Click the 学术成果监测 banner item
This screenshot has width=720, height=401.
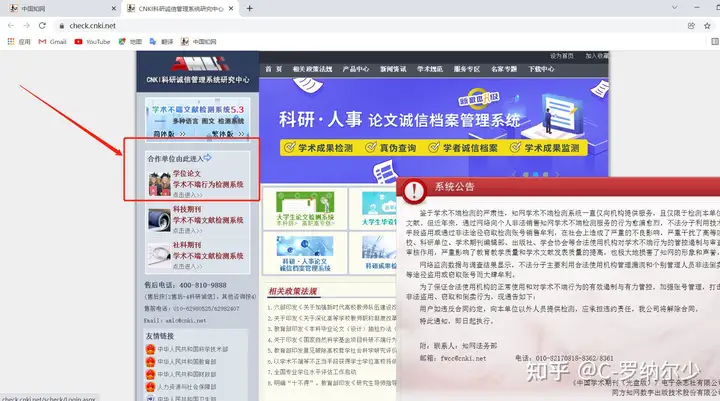(545, 148)
